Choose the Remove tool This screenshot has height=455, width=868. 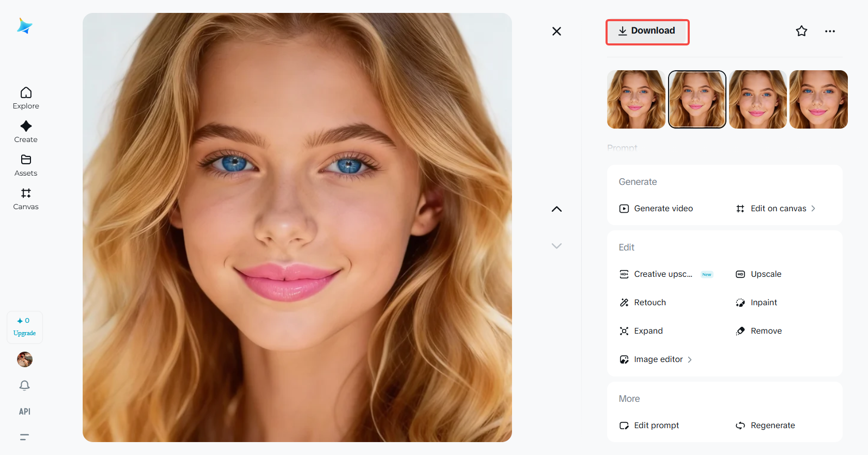click(758, 331)
